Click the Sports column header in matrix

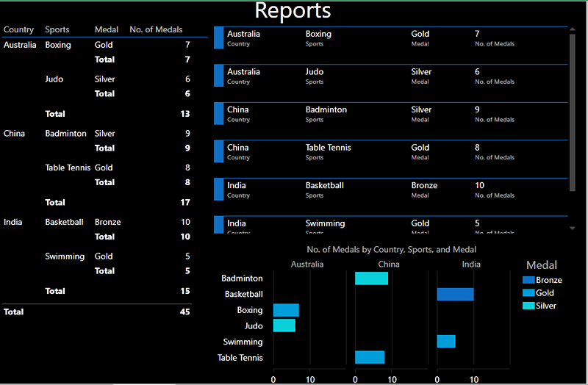[x=57, y=29]
